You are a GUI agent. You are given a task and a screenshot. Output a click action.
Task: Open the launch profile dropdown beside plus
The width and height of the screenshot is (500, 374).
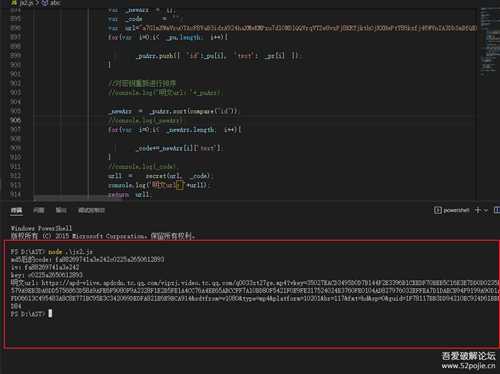pyautogui.click(x=486, y=210)
